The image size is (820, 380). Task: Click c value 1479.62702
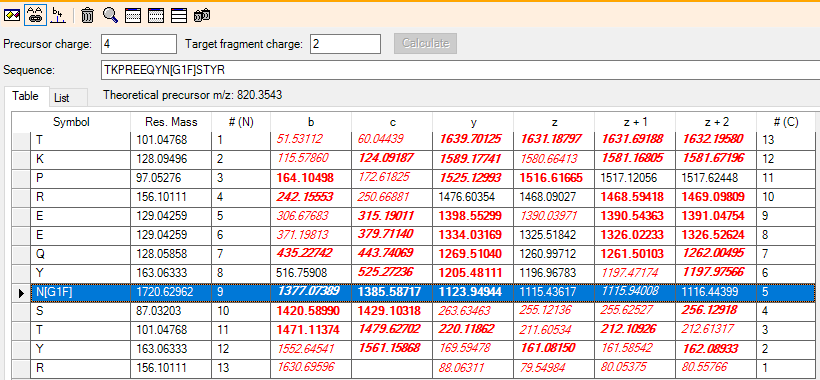click(x=392, y=330)
